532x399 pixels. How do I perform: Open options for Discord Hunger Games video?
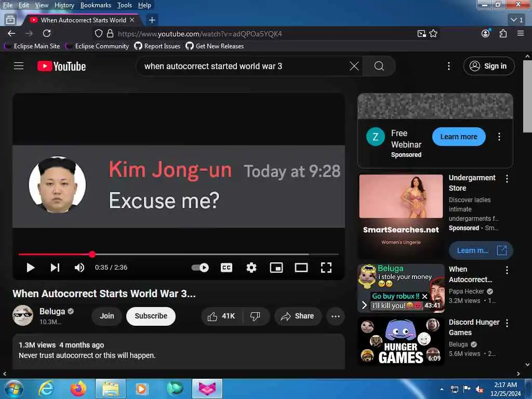507,323
